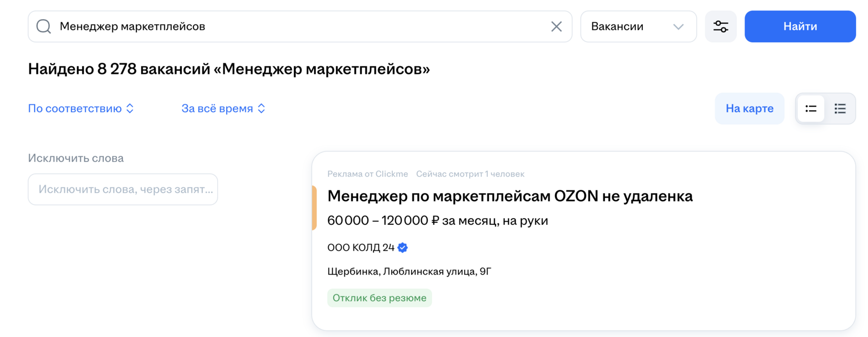Click verified badge next to ООО КОЛД 24
868x337 pixels.
[403, 248]
